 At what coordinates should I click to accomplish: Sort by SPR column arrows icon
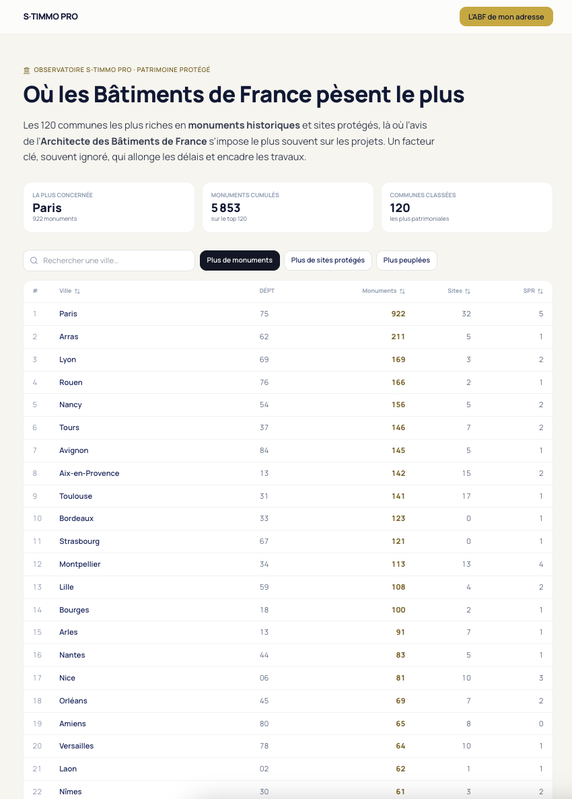[x=540, y=291]
